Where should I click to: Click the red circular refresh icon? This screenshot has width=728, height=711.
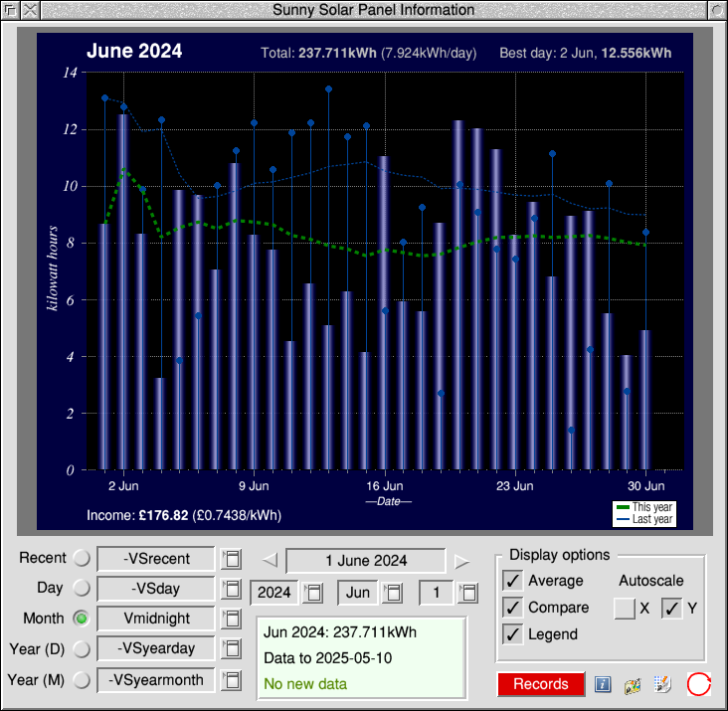[699, 684]
